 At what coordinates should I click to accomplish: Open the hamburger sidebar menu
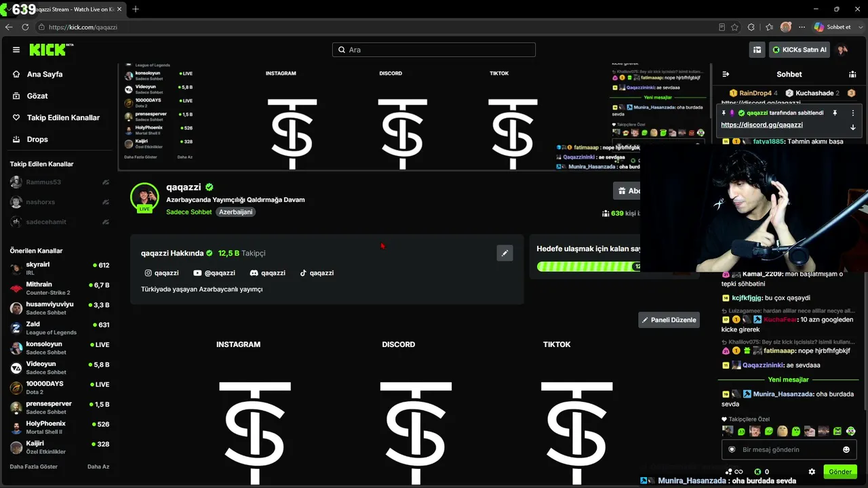point(16,49)
